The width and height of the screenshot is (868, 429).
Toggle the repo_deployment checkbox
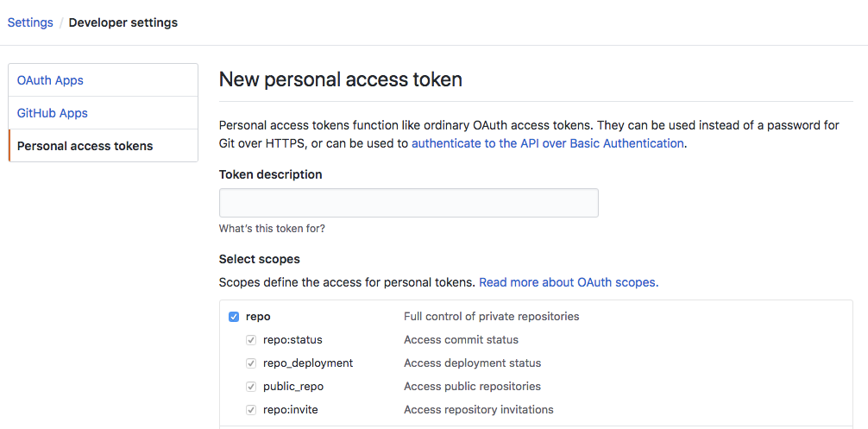(x=251, y=363)
